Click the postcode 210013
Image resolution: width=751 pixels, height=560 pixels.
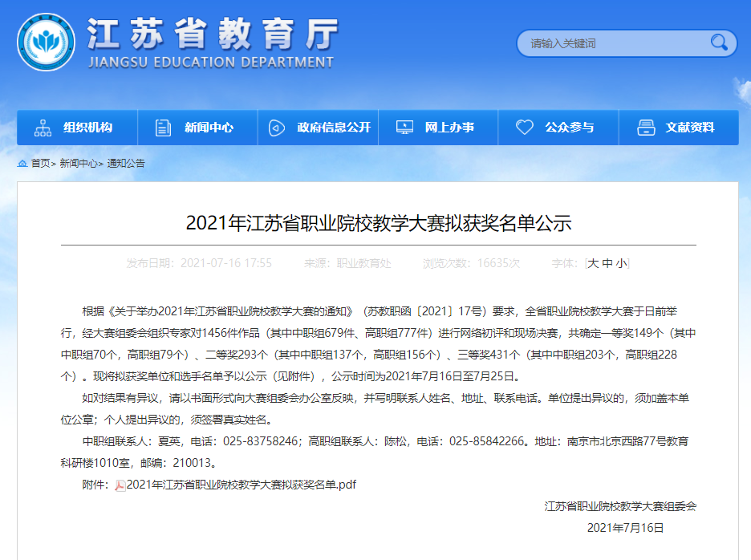pos(192,463)
